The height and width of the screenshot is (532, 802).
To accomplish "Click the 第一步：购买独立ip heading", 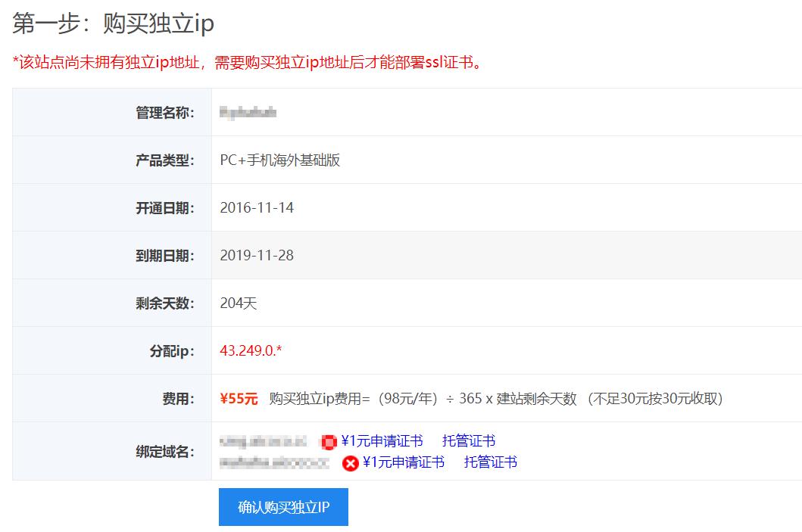I will pyautogui.click(x=114, y=24).
